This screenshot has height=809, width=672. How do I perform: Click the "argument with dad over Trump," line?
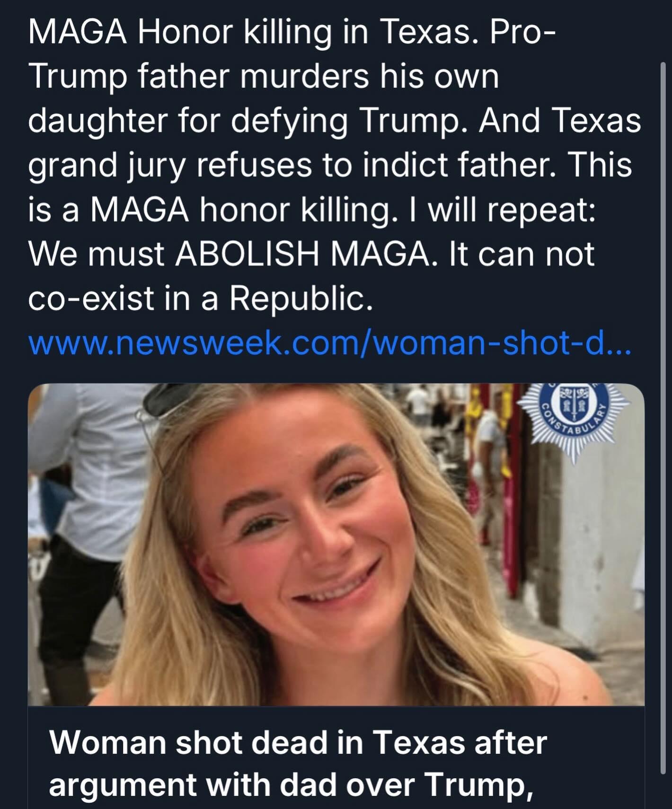[x=291, y=784]
